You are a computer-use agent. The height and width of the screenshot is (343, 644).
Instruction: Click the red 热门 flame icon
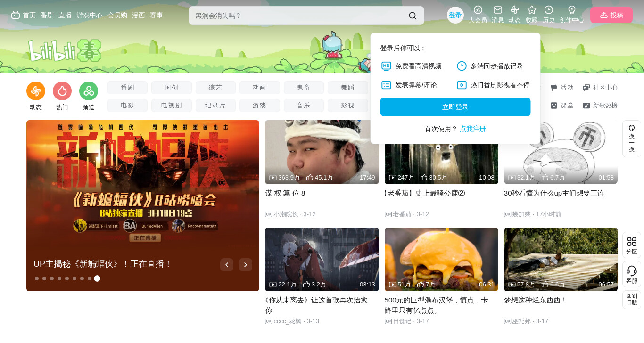point(62,91)
